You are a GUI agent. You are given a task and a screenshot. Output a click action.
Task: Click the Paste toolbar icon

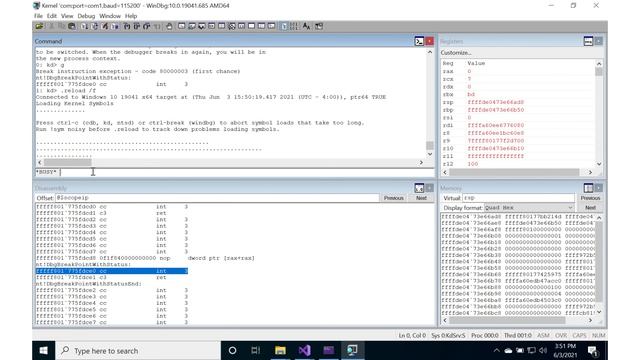click(72, 27)
